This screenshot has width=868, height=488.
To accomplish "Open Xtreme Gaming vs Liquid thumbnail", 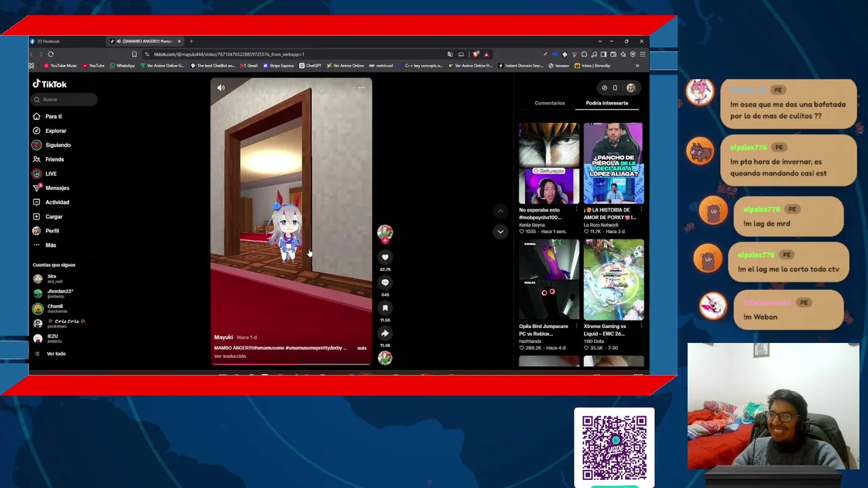I will 613,280.
